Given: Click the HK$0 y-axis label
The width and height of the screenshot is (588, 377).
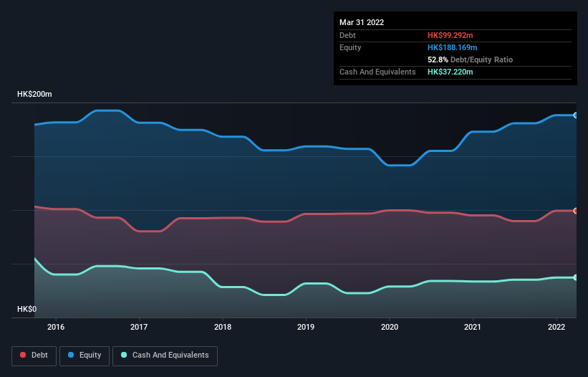Looking at the screenshot, I should [x=27, y=309].
